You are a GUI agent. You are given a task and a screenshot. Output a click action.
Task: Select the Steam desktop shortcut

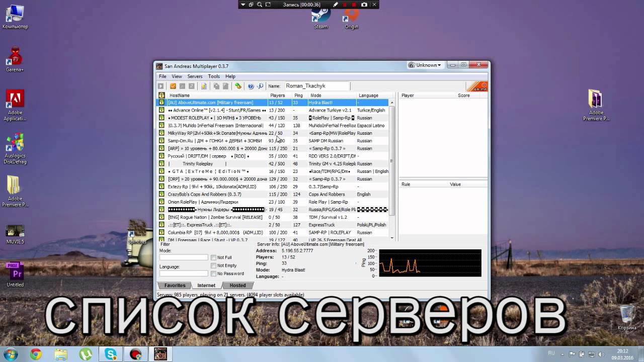point(320,19)
